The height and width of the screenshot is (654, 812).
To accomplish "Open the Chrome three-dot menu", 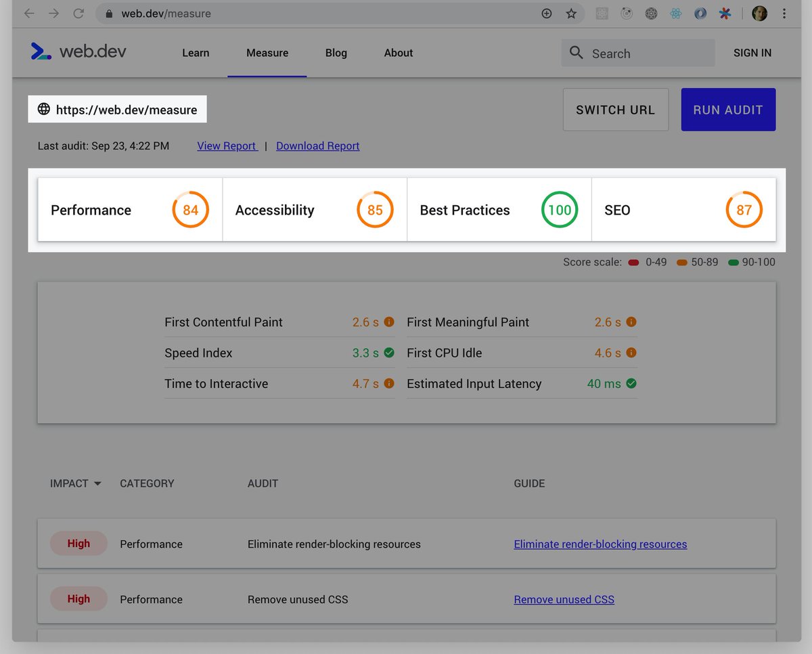I will (x=784, y=14).
